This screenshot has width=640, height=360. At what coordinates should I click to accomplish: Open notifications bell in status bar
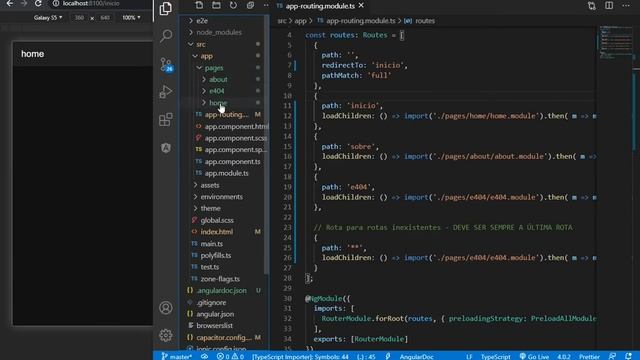[x=629, y=356]
